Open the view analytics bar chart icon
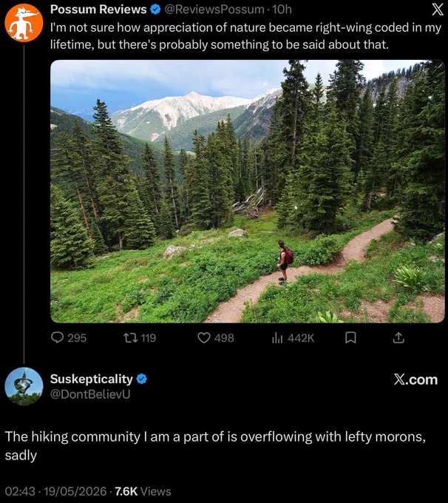Viewport: 448px width, 503px height. click(277, 337)
